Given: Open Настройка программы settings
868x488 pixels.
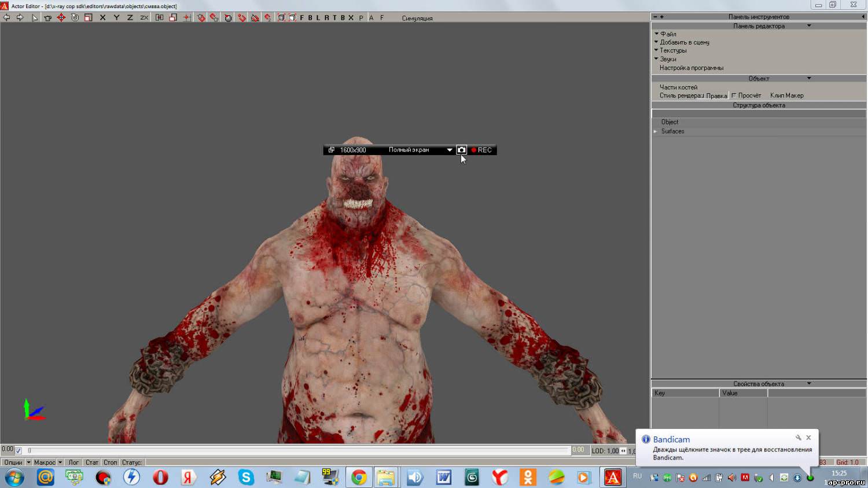Looking at the screenshot, I should (x=691, y=68).
